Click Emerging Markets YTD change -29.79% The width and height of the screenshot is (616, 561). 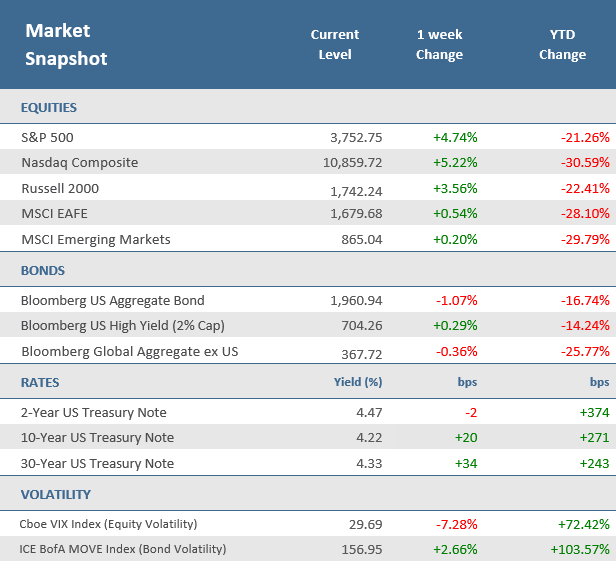coord(585,240)
